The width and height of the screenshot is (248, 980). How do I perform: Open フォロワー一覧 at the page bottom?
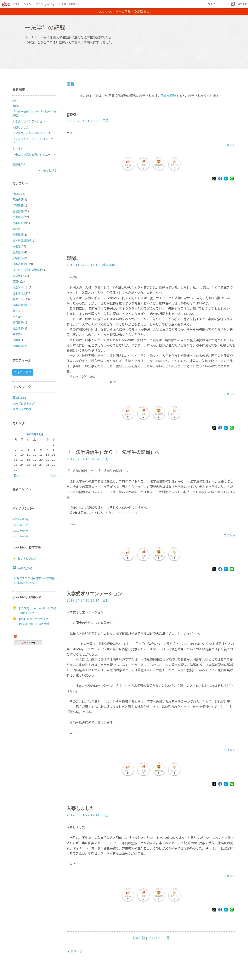(x=159, y=938)
